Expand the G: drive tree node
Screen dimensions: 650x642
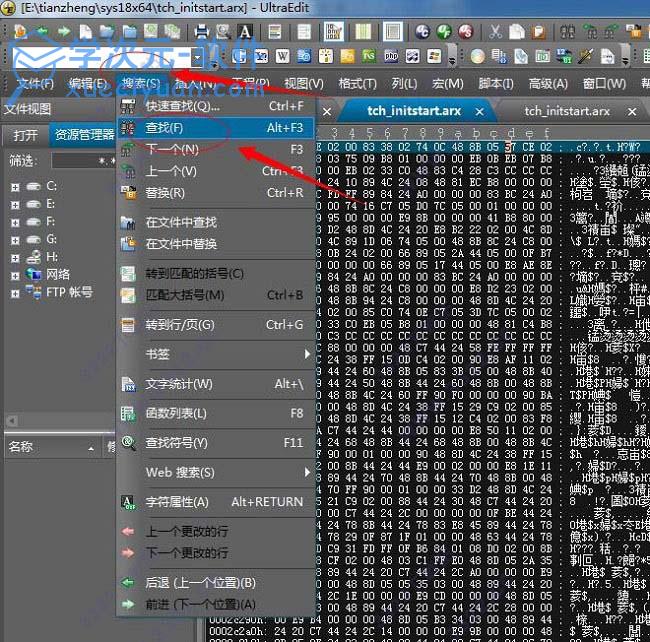15,240
